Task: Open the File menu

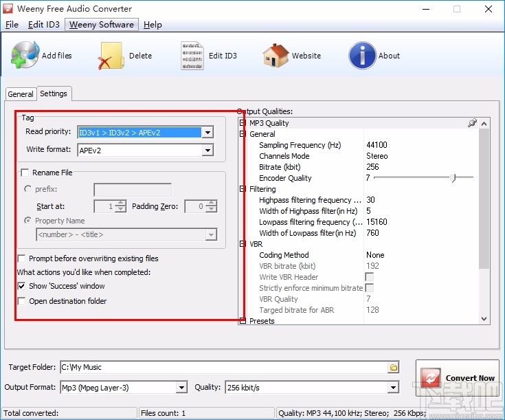Action: tap(12, 25)
